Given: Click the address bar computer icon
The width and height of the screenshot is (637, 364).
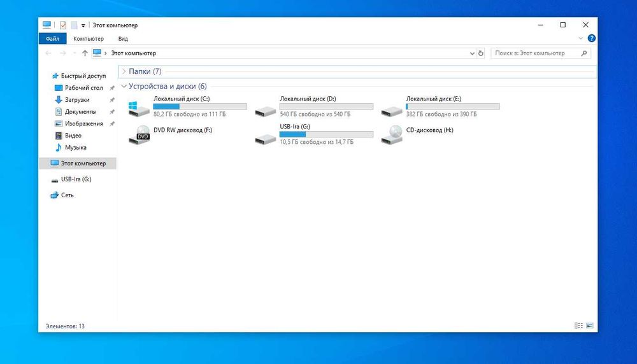Looking at the screenshot, I should click(97, 53).
